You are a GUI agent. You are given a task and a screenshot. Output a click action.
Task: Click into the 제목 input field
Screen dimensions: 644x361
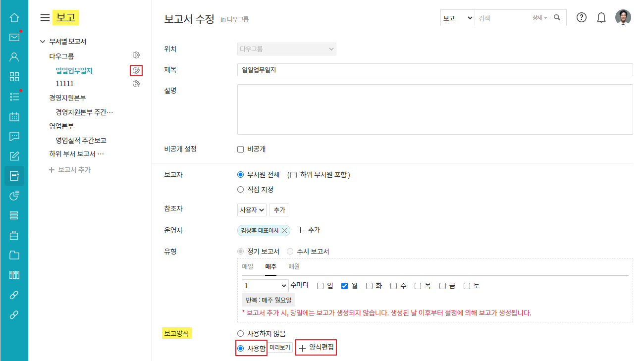coord(434,70)
